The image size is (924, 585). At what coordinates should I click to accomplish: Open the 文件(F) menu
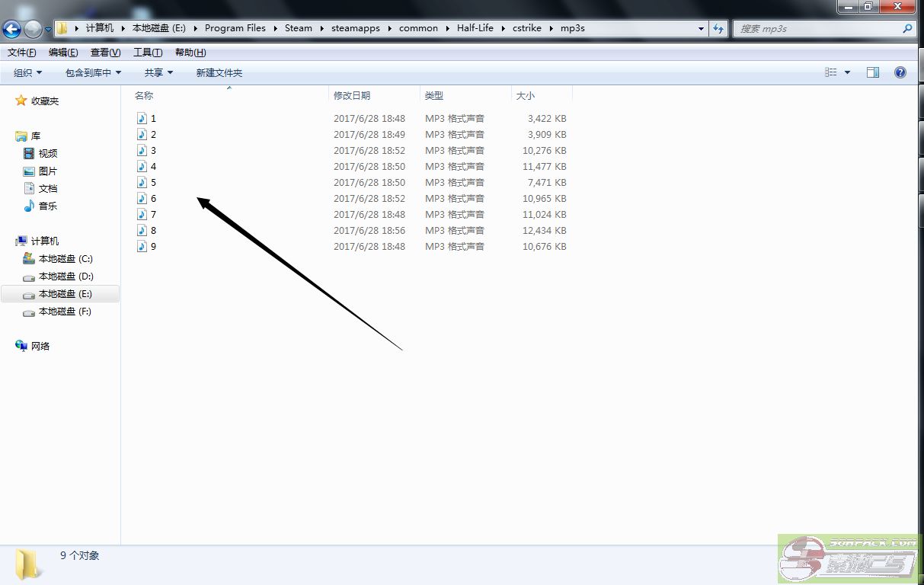coord(22,53)
